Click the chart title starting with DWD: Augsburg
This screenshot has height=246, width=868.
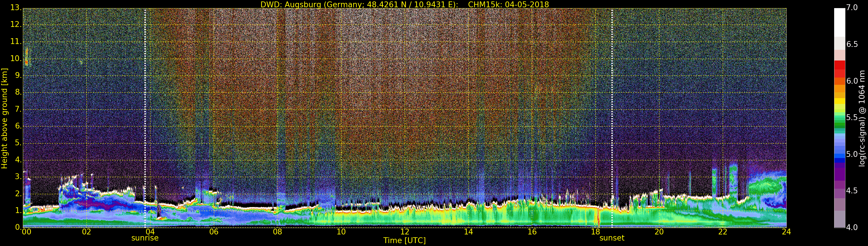tap(404, 4)
